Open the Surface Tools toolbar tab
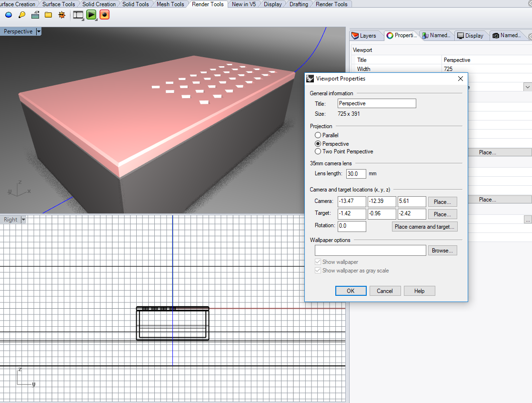This screenshot has width=532, height=403. click(59, 4)
